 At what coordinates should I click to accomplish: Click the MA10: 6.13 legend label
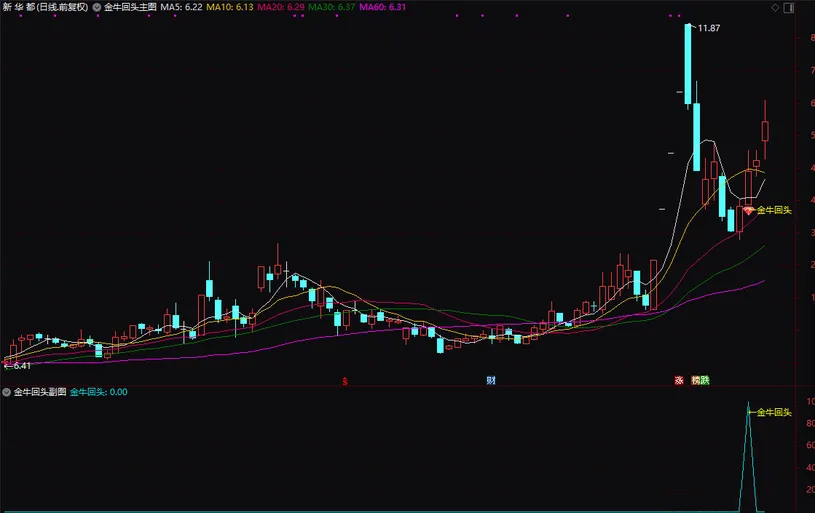pos(229,7)
